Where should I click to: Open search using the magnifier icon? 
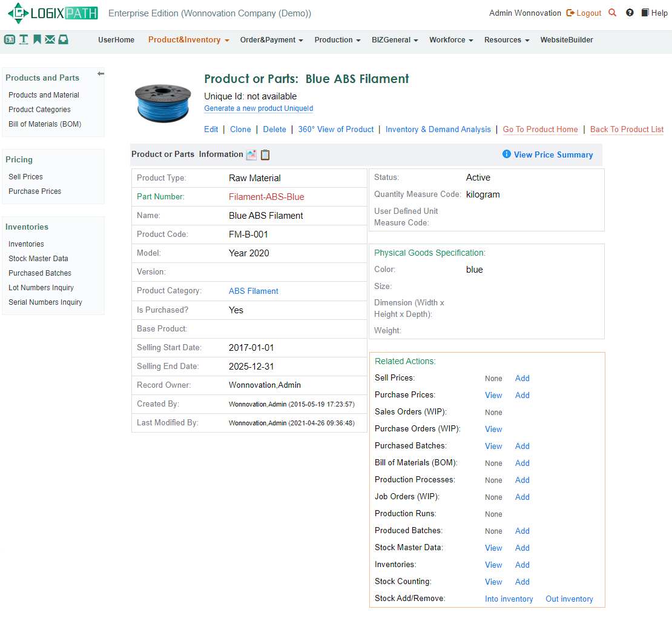(x=612, y=12)
